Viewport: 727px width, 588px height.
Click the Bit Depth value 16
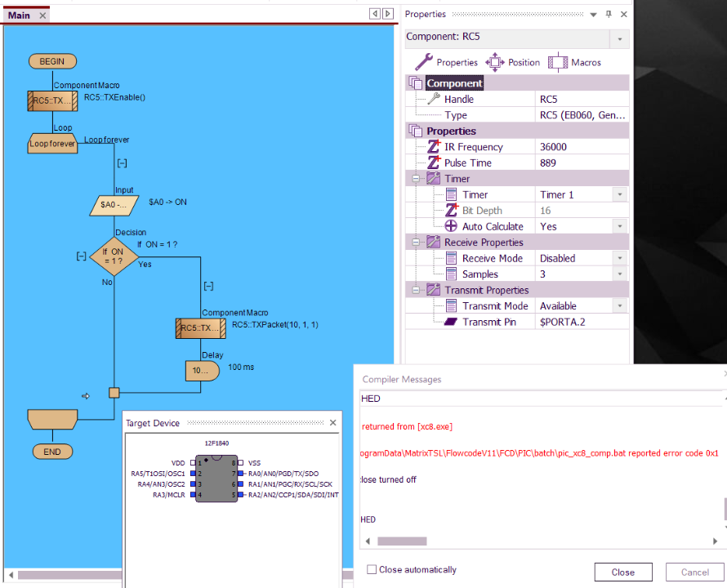click(x=582, y=211)
